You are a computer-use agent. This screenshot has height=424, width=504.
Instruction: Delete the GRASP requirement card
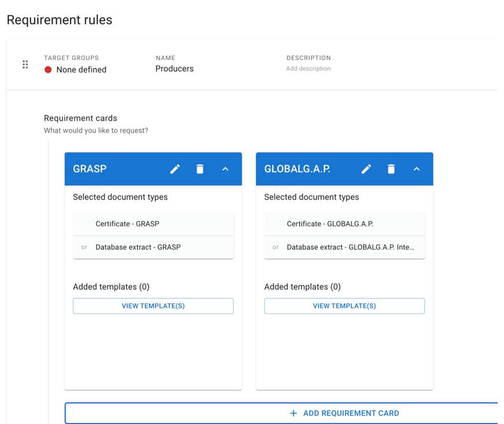pos(200,169)
